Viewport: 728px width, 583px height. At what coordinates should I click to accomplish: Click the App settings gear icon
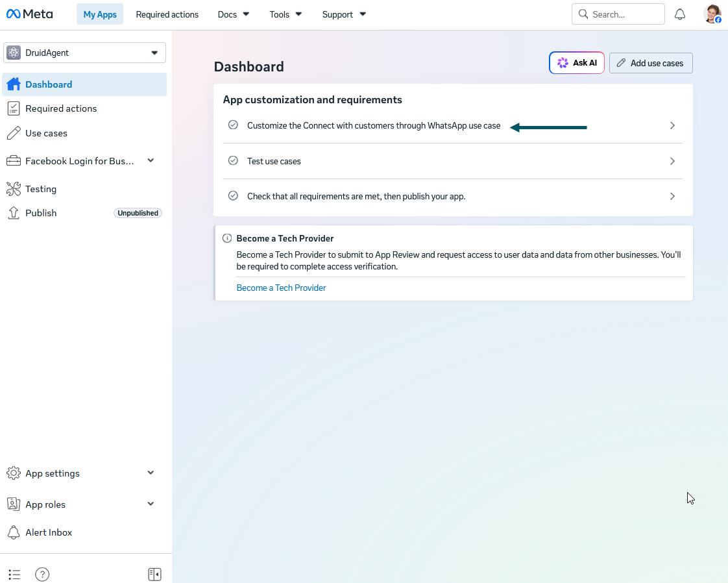tap(14, 473)
